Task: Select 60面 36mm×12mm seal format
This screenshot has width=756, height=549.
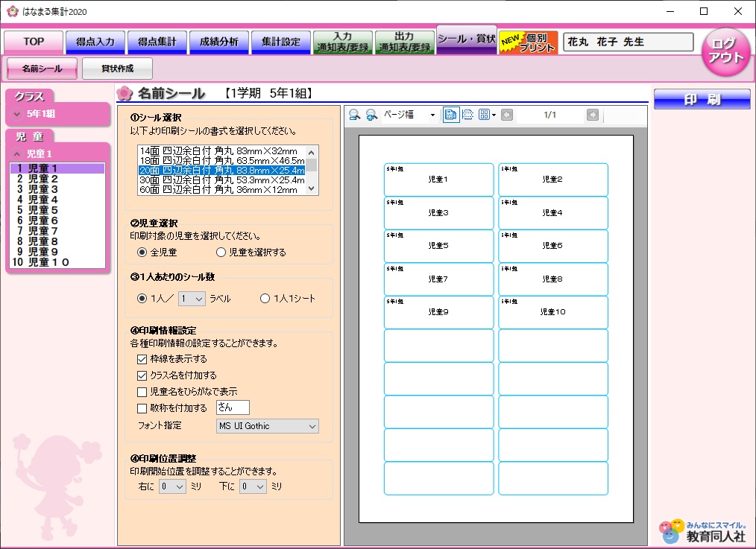Action: pyautogui.click(x=221, y=189)
